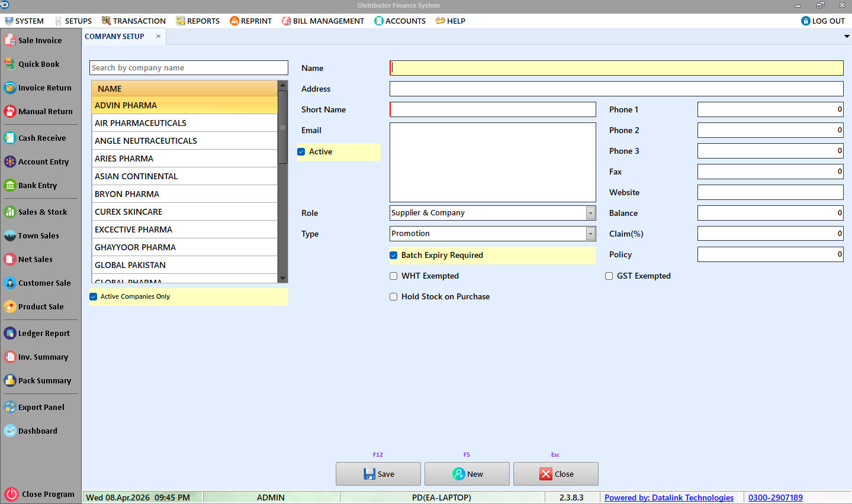This screenshot has width=852, height=504.
Task: Toggle Batch Expiry Required checkbox
Action: tap(393, 256)
